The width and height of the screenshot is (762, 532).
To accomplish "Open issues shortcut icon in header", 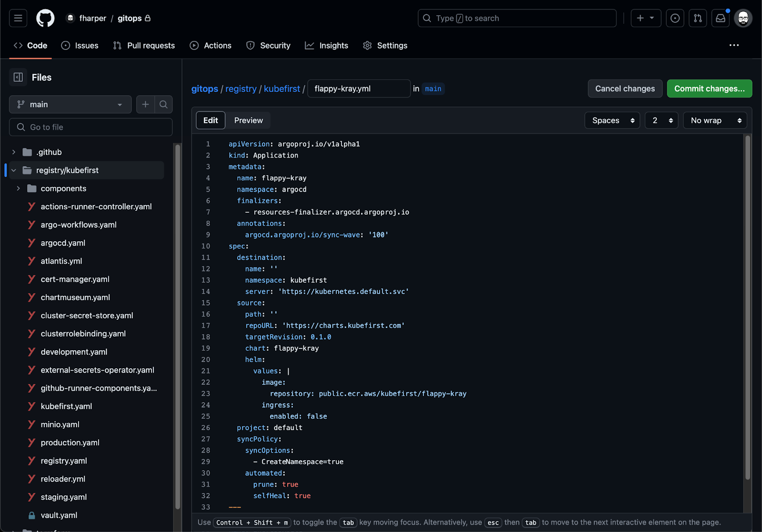I will coord(675,18).
